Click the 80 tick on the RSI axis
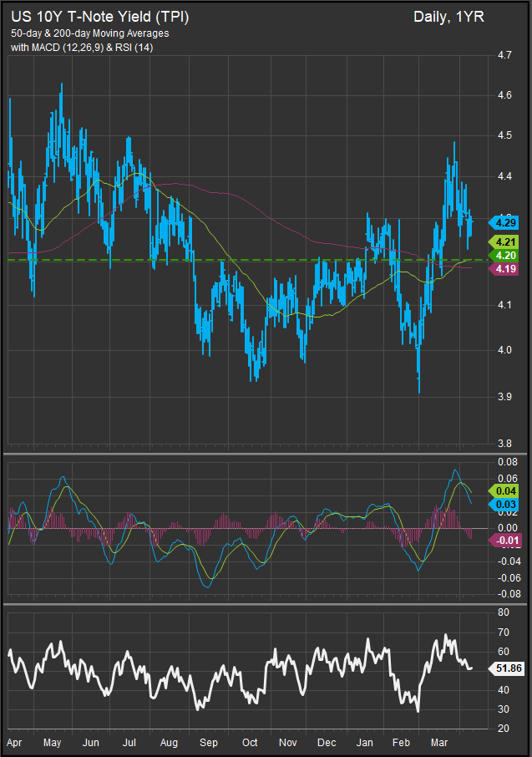The image size is (532, 757). [503, 612]
